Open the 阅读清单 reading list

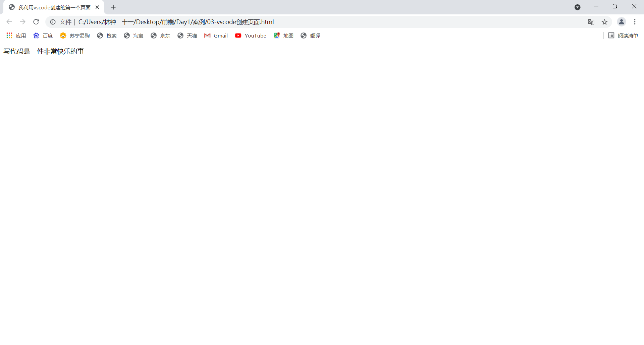pos(623,36)
